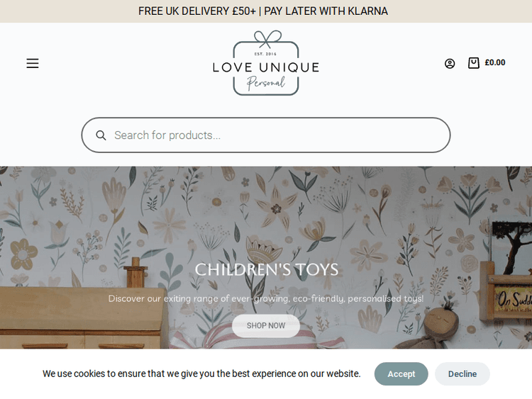Decline the cookie notice
This screenshot has width=532, height=399.
tap(462, 374)
